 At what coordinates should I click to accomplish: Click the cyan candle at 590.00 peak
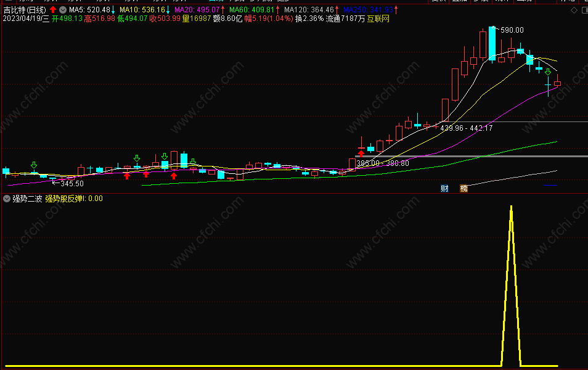point(492,44)
